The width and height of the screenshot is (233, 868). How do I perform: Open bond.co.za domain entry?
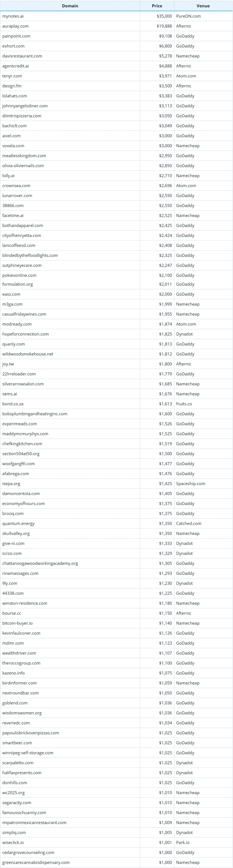pos(13,404)
